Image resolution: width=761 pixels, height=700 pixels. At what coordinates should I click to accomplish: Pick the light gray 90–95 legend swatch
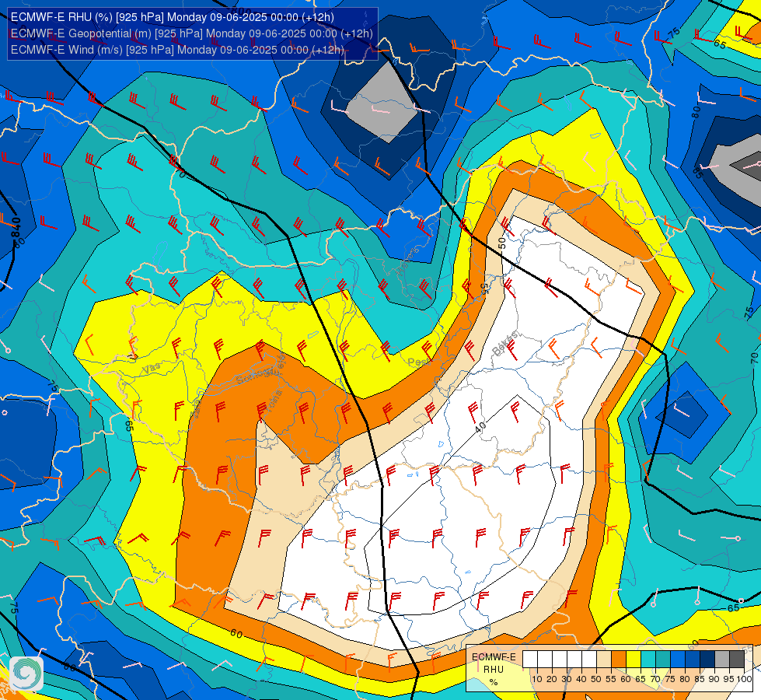(722, 660)
